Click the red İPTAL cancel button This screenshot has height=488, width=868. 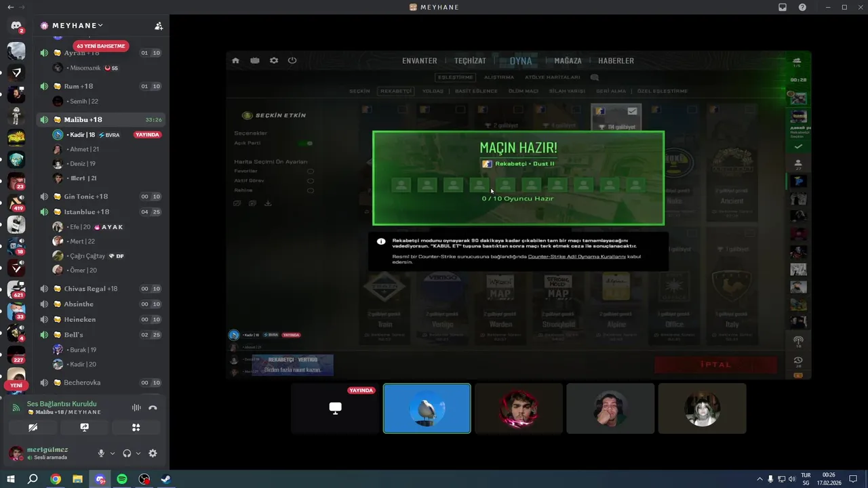point(715,365)
